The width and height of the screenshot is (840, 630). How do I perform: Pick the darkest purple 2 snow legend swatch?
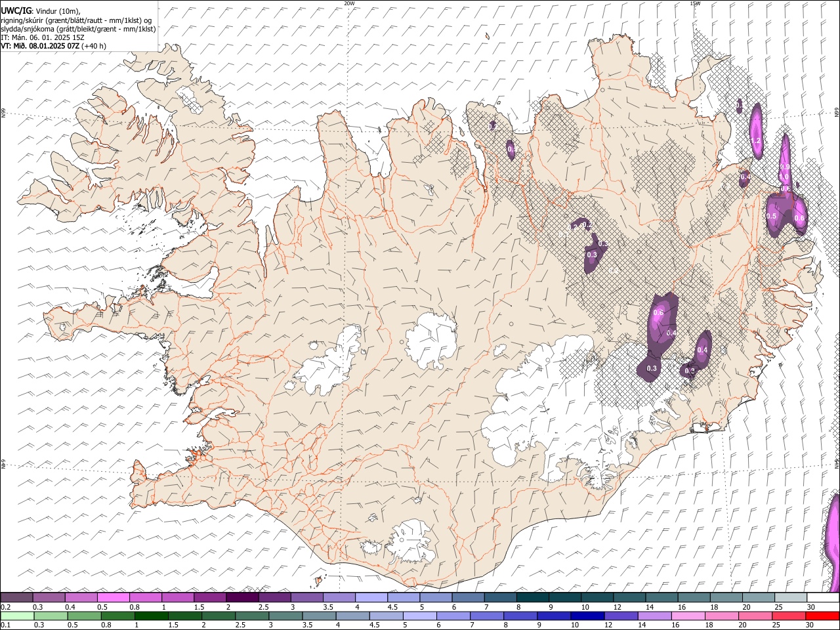[x=242, y=598]
